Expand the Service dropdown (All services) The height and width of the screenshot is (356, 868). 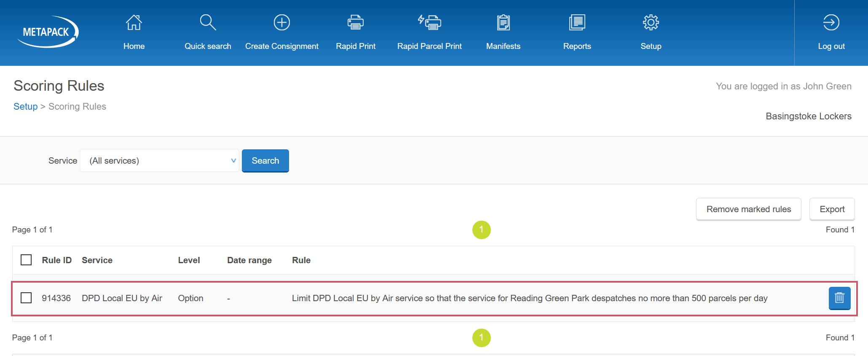click(x=159, y=161)
